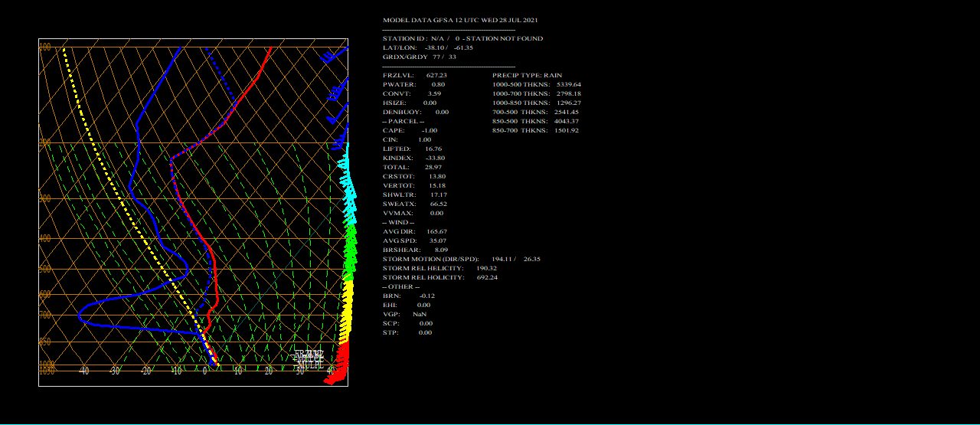Select the 'STATION NOT FOUND' station ID line
980x425 pixels.
point(462,38)
